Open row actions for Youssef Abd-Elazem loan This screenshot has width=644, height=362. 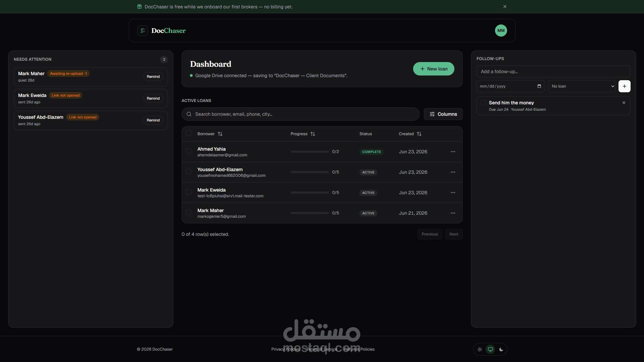[453, 172]
